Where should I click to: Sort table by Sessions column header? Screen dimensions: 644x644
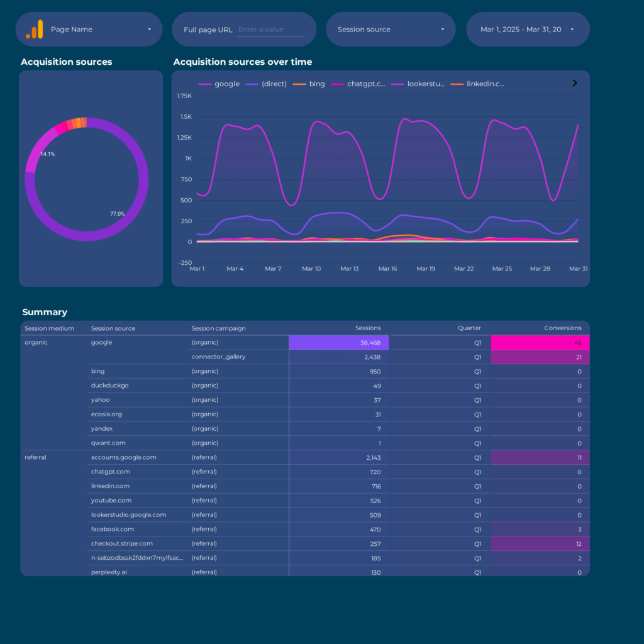pyautogui.click(x=368, y=328)
